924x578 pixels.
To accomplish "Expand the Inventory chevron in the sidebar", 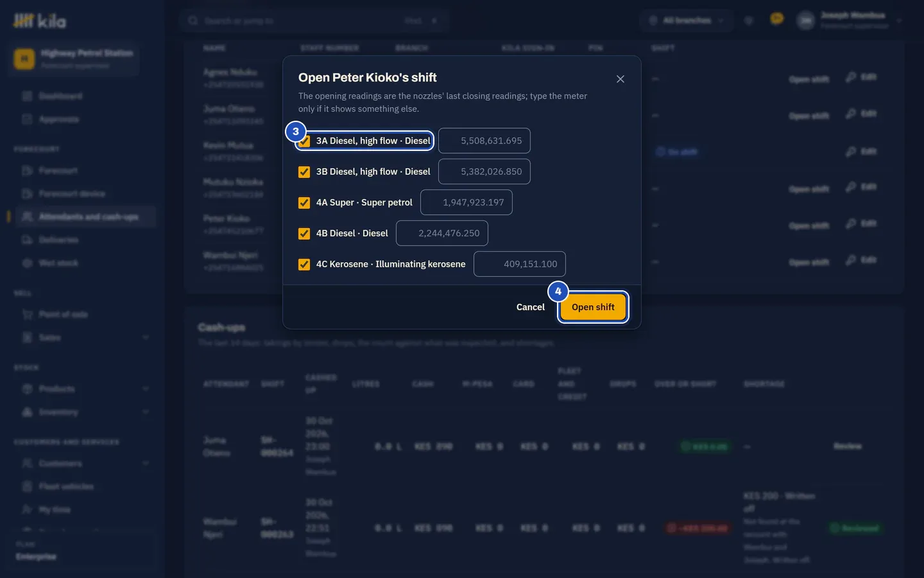I will 146,412.
